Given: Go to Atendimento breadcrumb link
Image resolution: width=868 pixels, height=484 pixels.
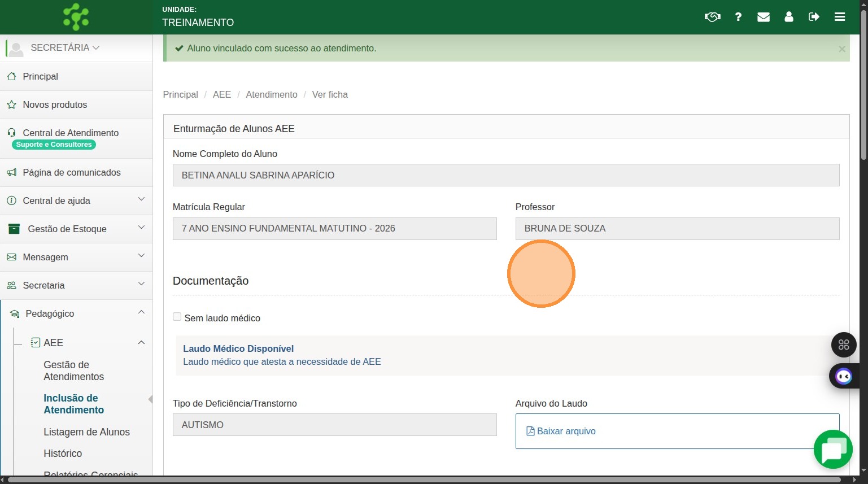Looking at the screenshot, I should (271, 94).
